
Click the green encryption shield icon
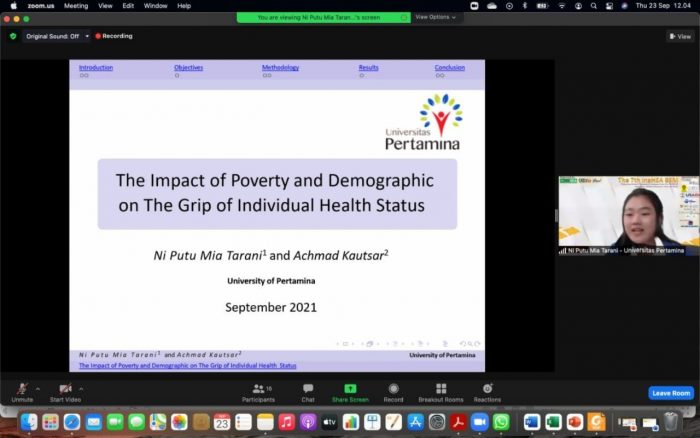click(x=13, y=36)
